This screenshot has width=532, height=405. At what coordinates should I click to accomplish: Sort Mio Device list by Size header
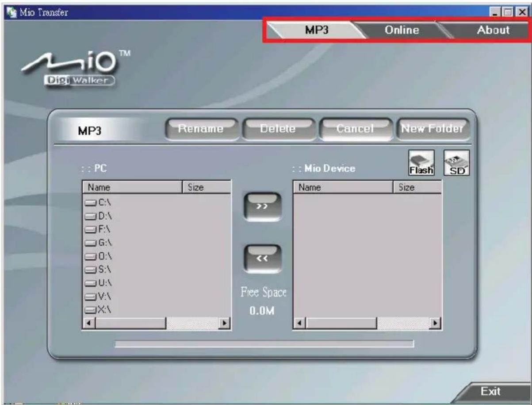[x=417, y=187]
